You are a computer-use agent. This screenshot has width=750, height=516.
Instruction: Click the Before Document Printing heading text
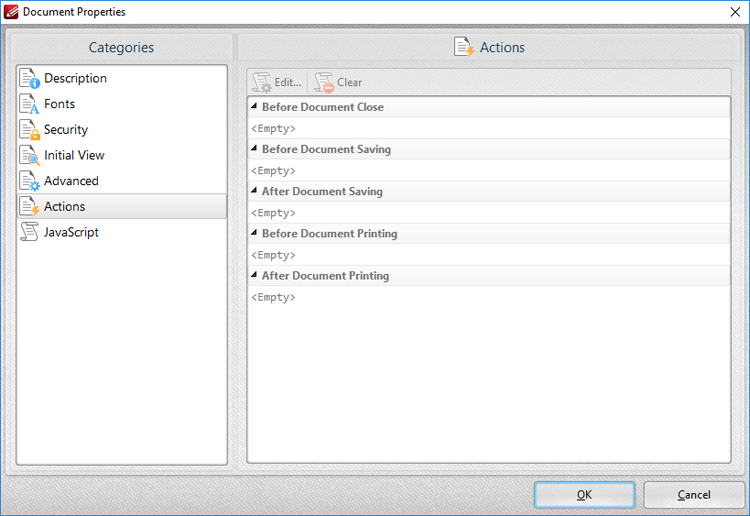(330, 233)
